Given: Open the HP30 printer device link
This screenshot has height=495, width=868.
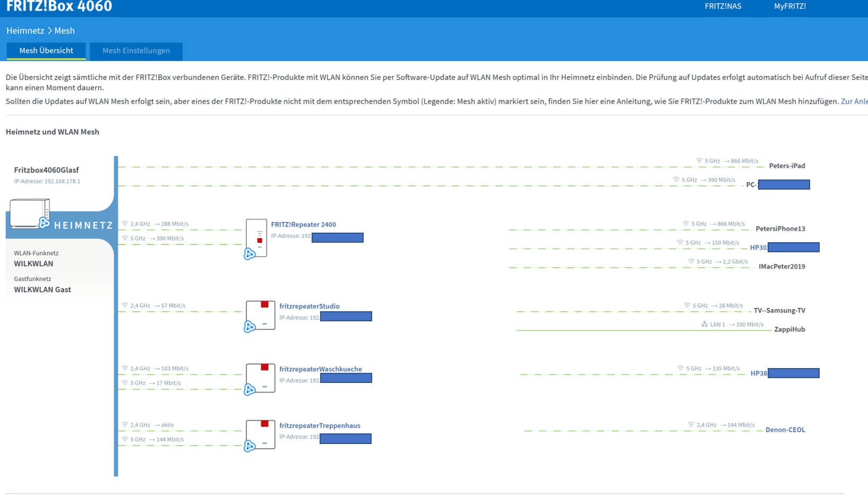Looking at the screenshot, I should (x=758, y=247).
